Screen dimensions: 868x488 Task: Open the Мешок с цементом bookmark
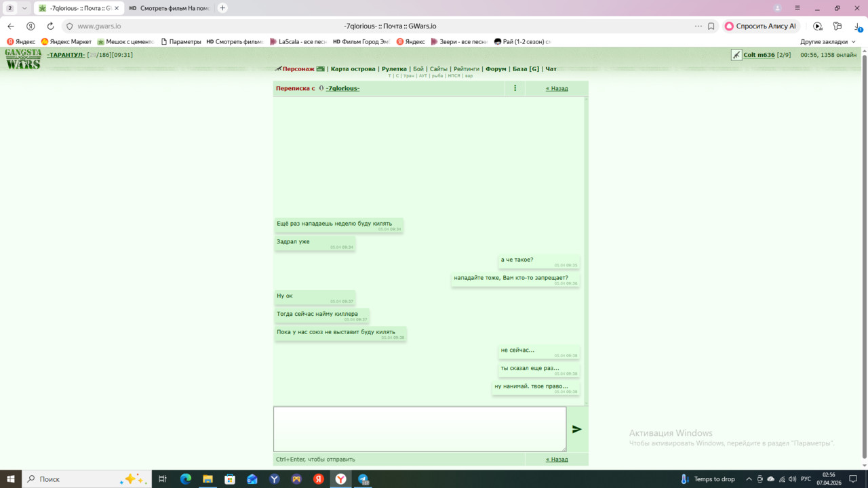[x=125, y=41]
